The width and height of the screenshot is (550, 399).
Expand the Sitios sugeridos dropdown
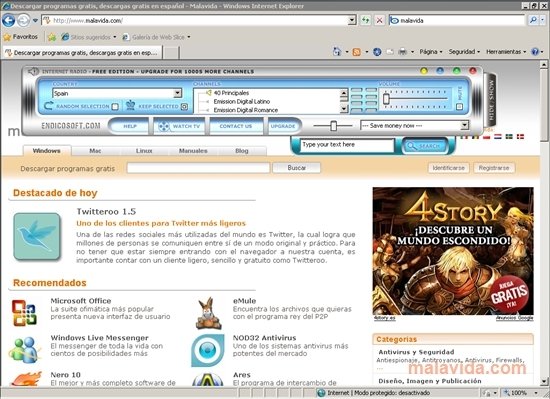(114, 37)
